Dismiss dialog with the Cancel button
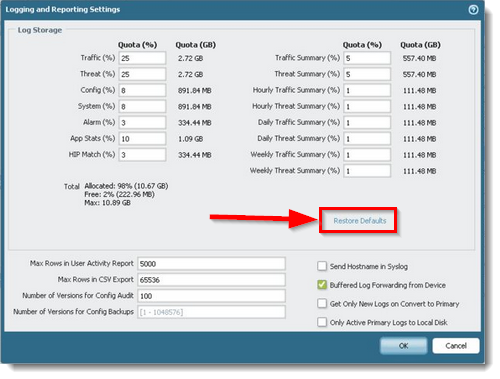The image size is (500, 379). coord(456,346)
